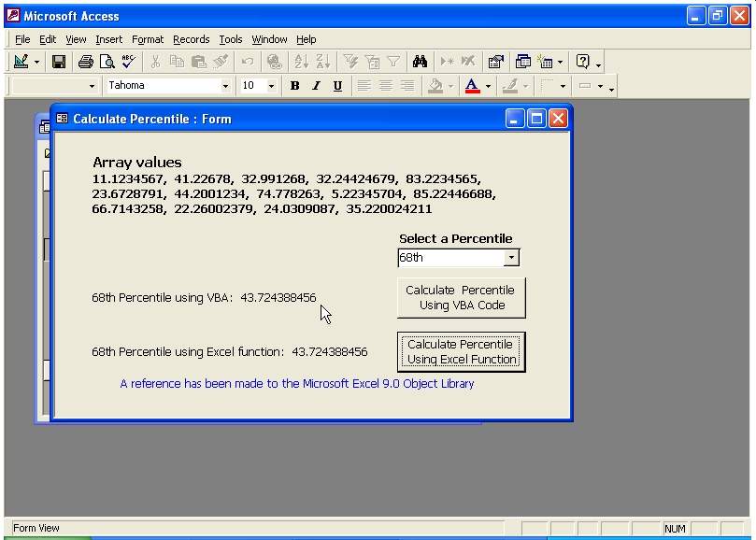Open the Insert menu
Image resolution: width=756 pixels, height=540 pixels.
coord(109,39)
